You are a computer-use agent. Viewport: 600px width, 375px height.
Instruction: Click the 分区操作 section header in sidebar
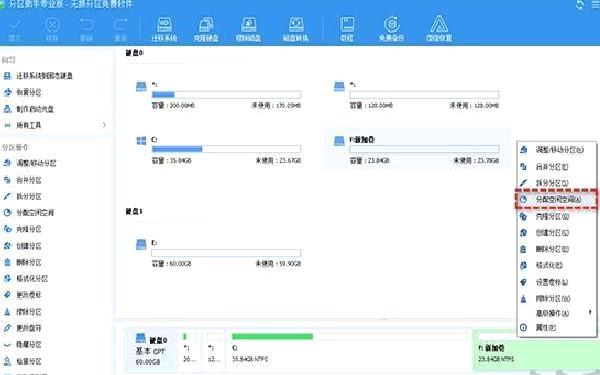click(15, 147)
